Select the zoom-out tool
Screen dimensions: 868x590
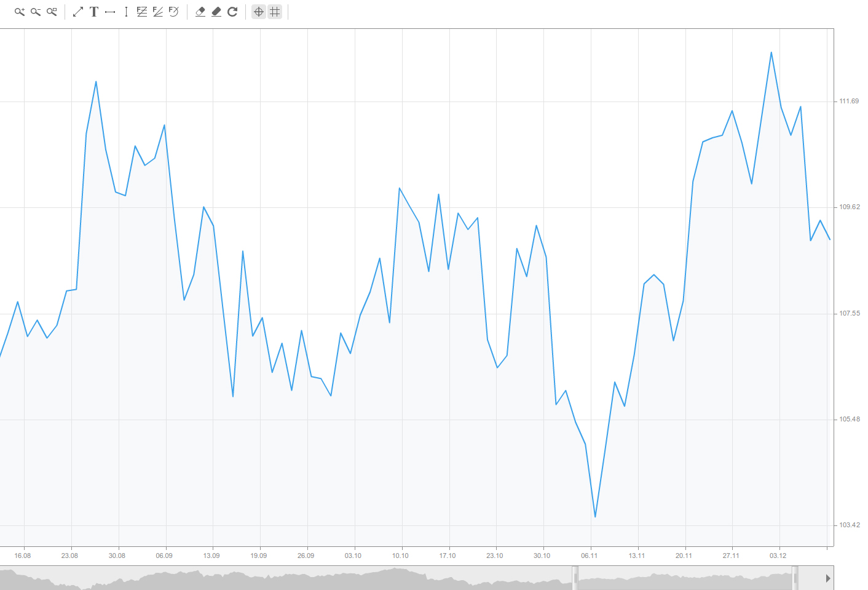point(35,11)
